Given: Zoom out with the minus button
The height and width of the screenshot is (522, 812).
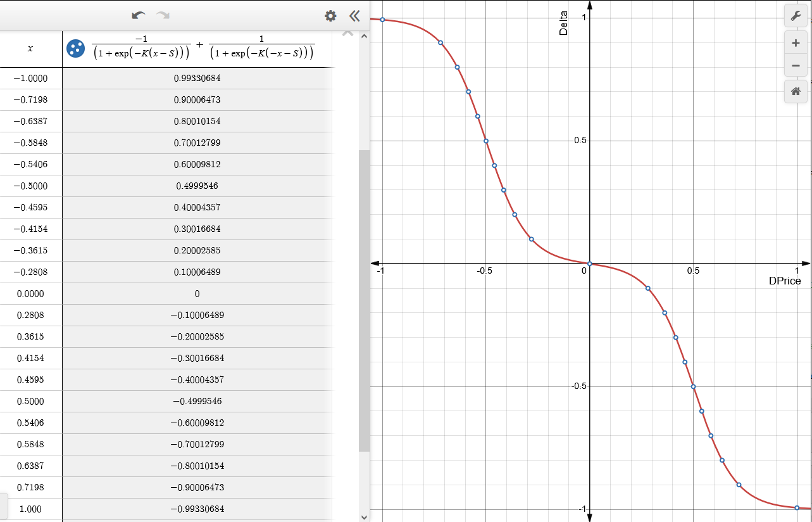Looking at the screenshot, I should tap(796, 65).
